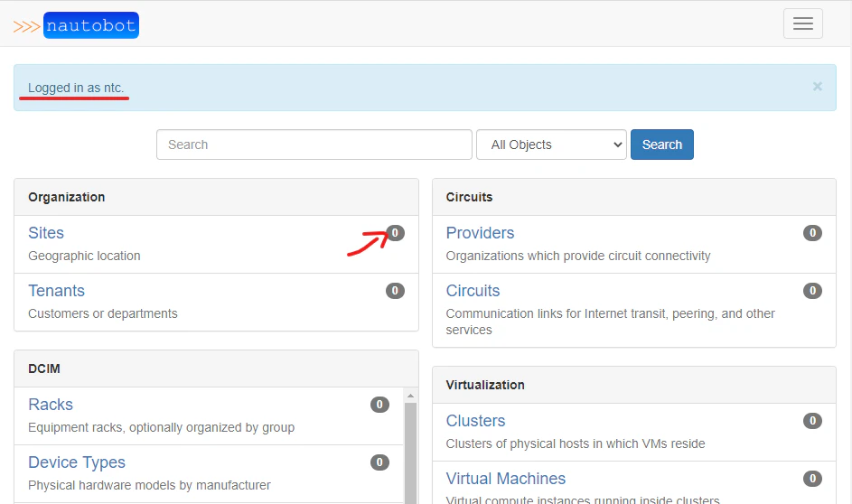Click 'Geographic location' description text
The width and height of the screenshot is (852, 504).
(84, 256)
